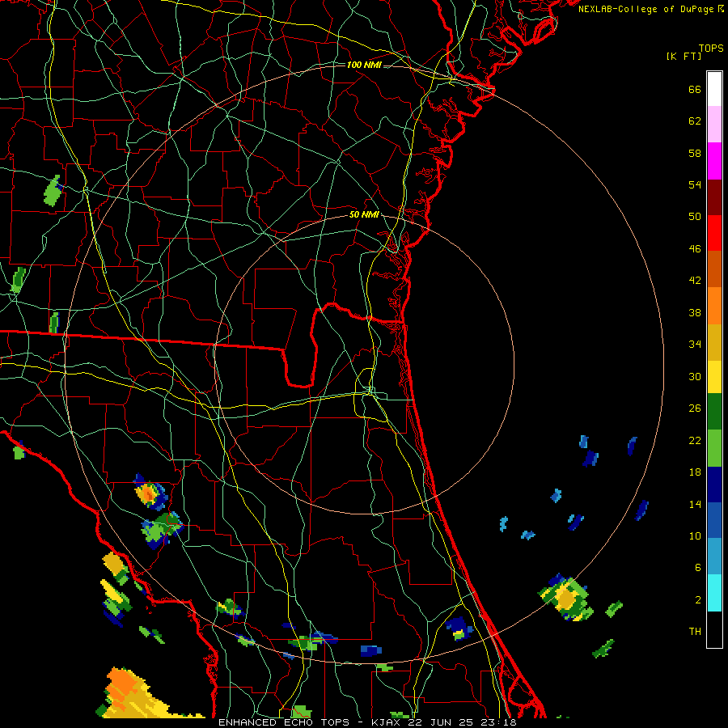728x728 pixels.
Task: Click the '42' scale label
Action: (x=695, y=281)
